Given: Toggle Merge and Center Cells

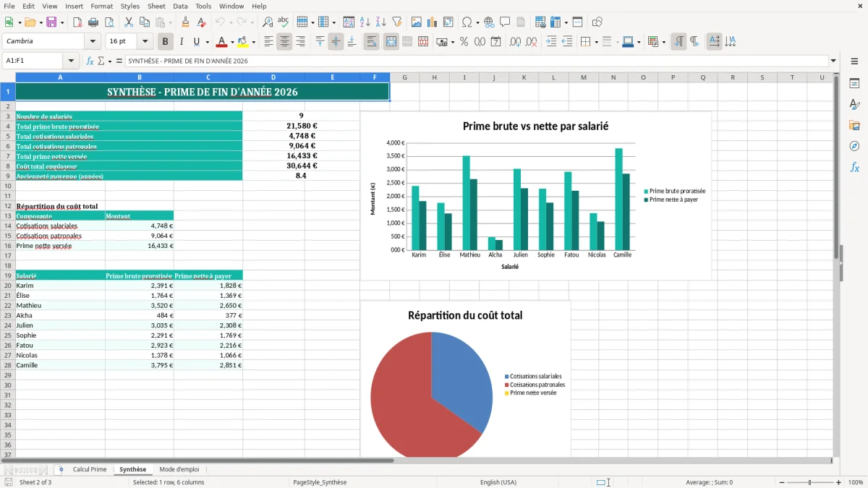Looking at the screenshot, I should point(391,42).
